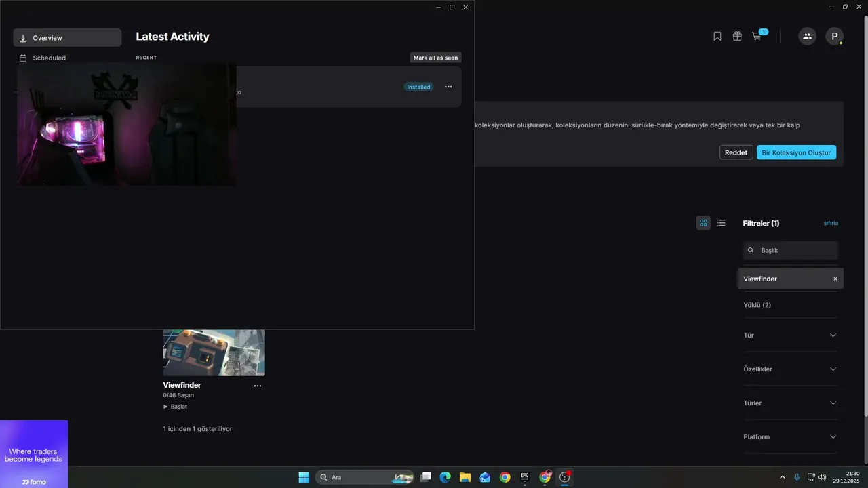Open the Outlook mail taskbar icon
Viewport: 868px width, 488px height.
click(485, 477)
